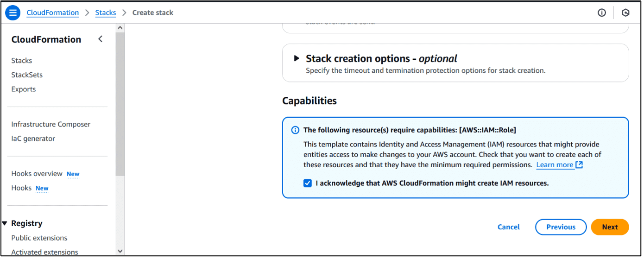Click the sidebar vertical scrollbar thumb
This screenshot has width=644, height=259.
click(x=120, y=102)
